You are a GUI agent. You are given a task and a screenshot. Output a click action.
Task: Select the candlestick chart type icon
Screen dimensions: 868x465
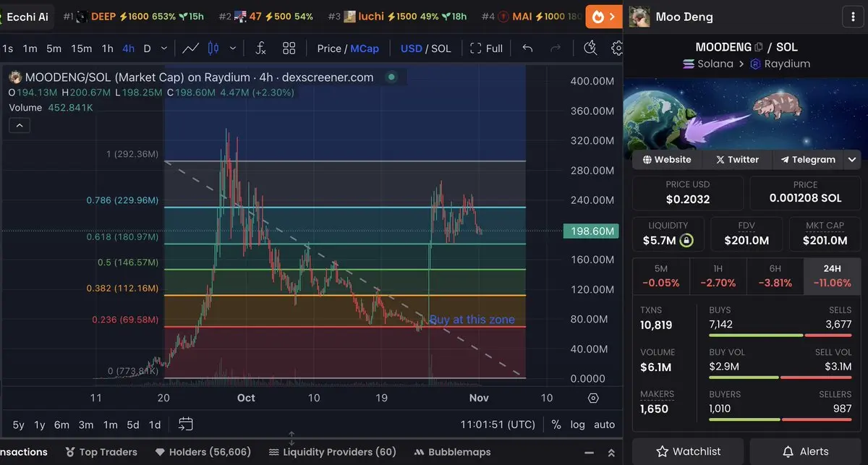[213, 48]
